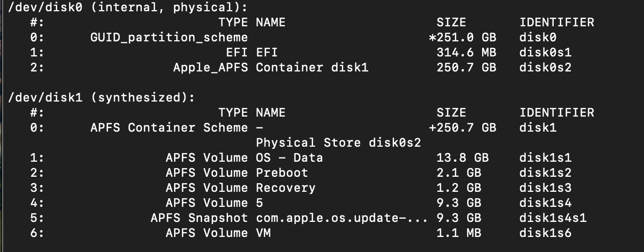Click the APFS Snapshot type text

point(199,218)
